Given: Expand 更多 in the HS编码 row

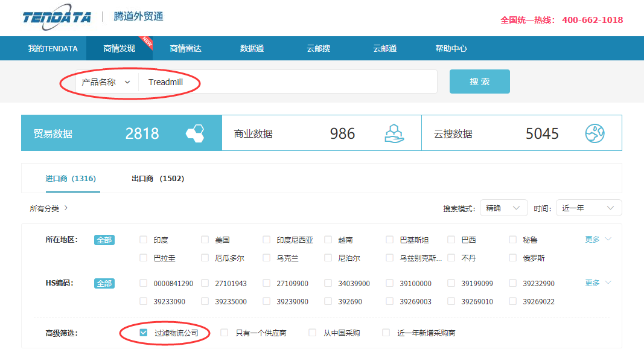Looking at the screenshot, I should coord(598,283).
